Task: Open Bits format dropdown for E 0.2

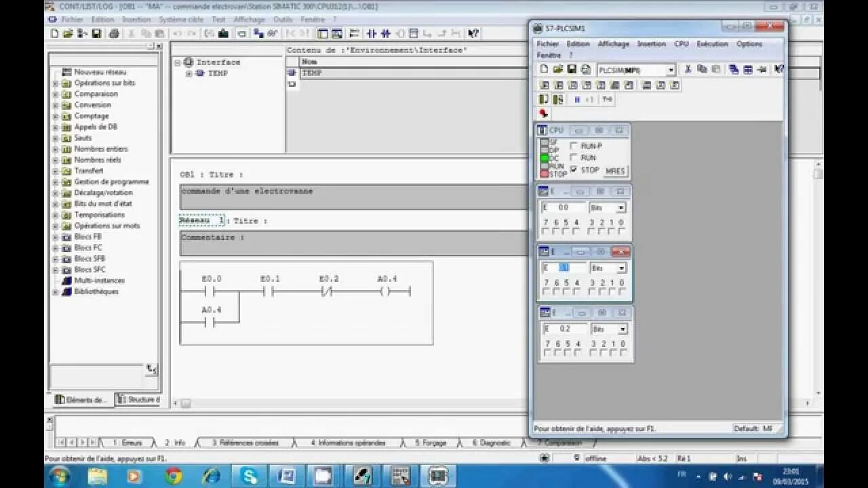Action: pyautogui.click(x=623, y=329)
